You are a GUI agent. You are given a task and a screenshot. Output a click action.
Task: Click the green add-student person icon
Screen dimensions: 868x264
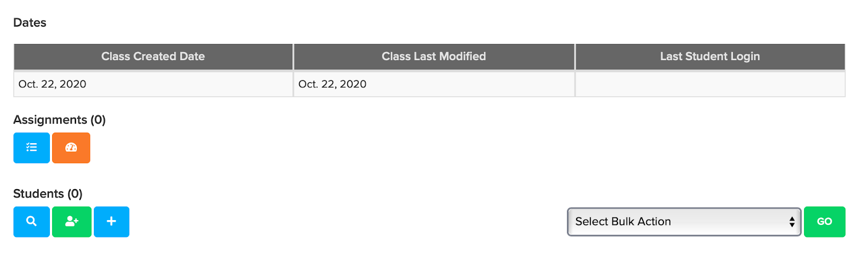click(x=72, y=222)
